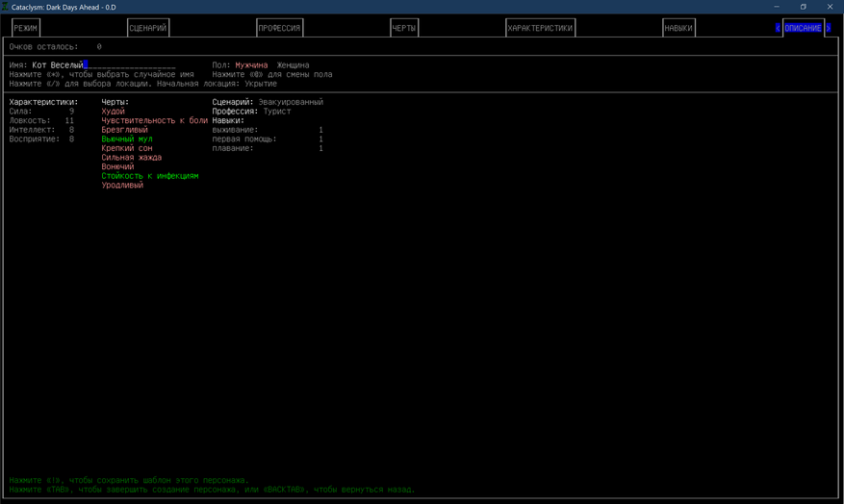This screenshot has width=844, height=504.
Task: Choose Мужчина as gender
Action: click(251, 65)
